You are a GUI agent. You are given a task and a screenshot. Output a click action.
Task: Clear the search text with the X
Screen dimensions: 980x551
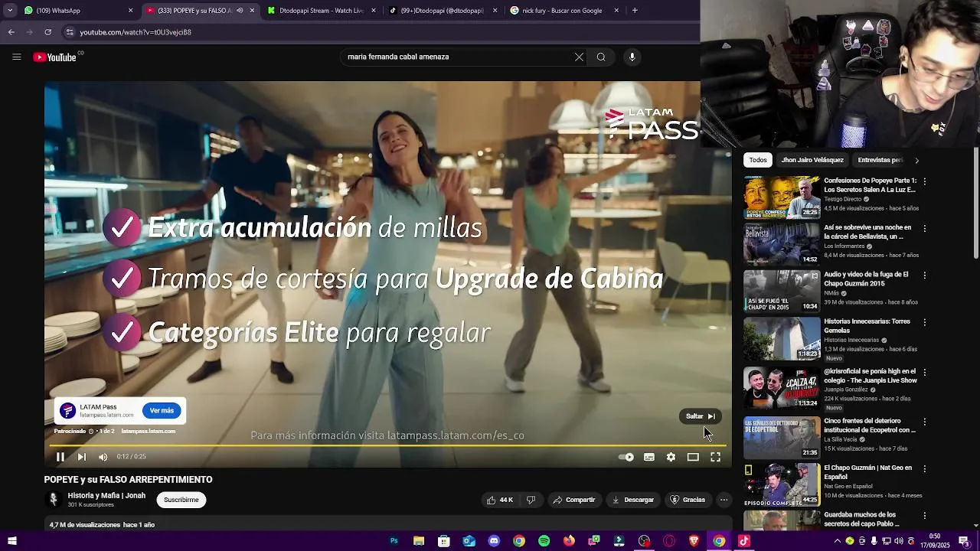(579, 57)
